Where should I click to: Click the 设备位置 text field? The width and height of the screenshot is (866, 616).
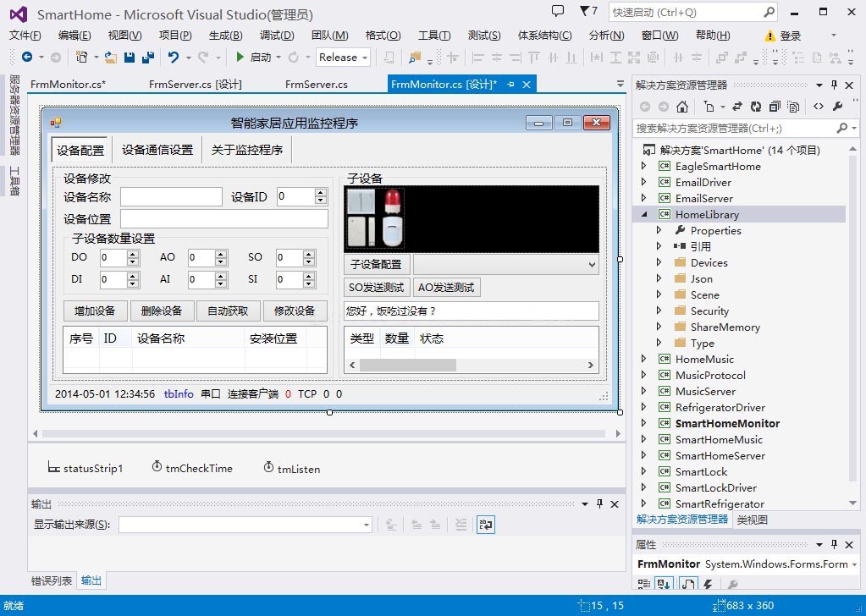[224, 218]
